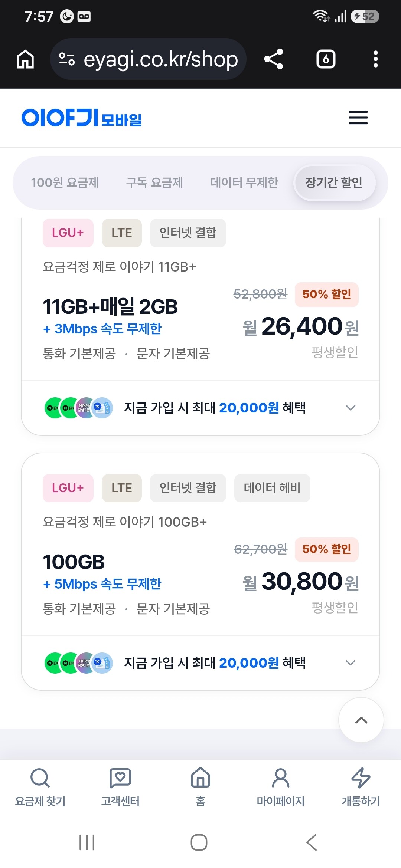Tap the 이야기모바일 logo

point(82,118)
